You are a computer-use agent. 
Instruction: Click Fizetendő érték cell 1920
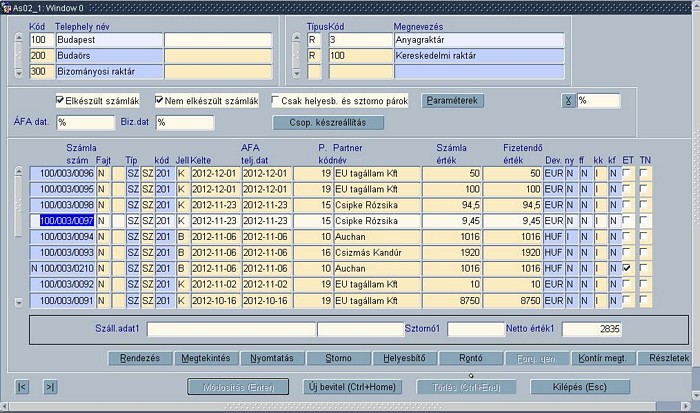click(512, 252)
